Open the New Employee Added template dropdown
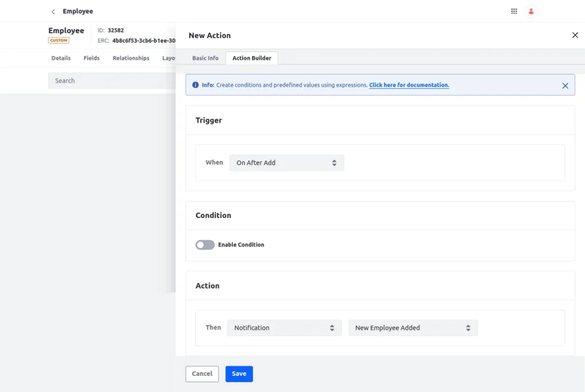This screenshot has height=392, width=585. (412, 328)
